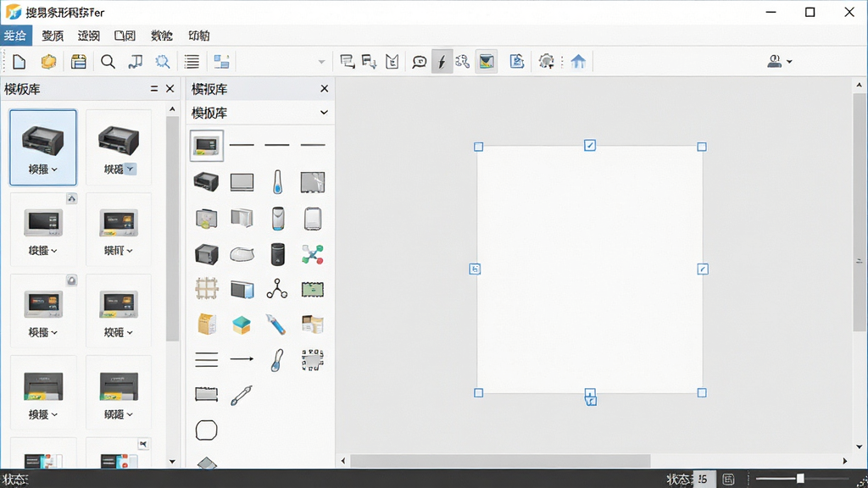868x488 pixels.
Task: Open the highlighted dropdown on the unselected printer template
Action: pos(130,169)
